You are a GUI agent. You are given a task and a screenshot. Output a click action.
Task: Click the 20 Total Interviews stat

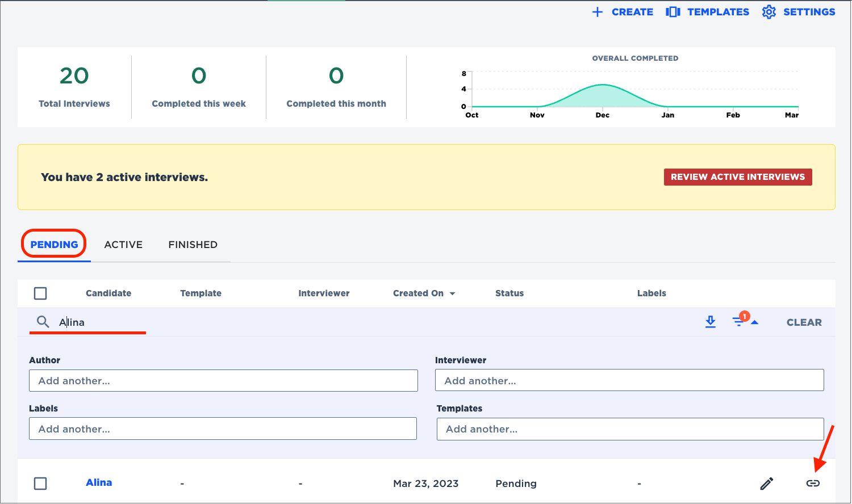[x=74, y=87]
